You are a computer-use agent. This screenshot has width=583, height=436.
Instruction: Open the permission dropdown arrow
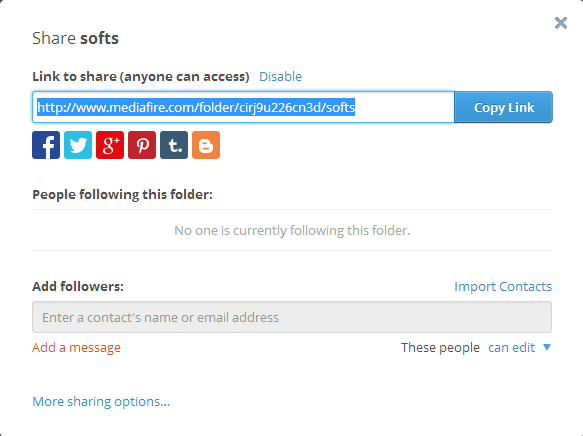pyautogui.click(x=547, y=347)
